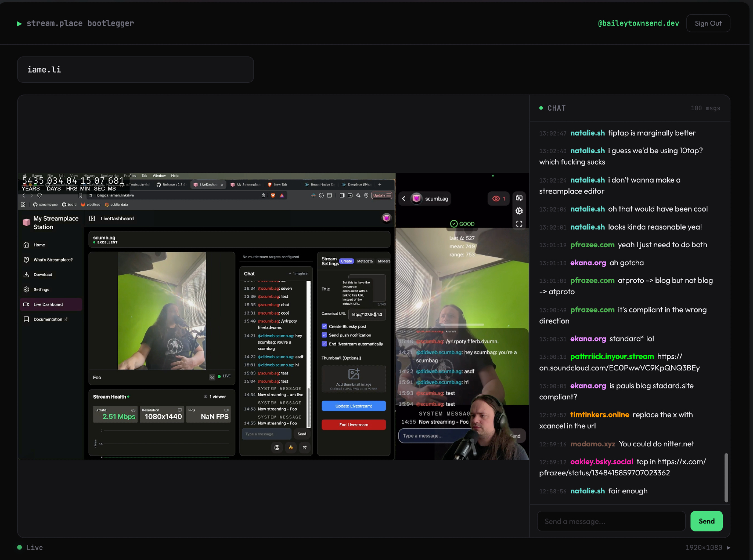Click the Send a message input field
The height and width of the screenshot is (560, 753).
pos(611,521)
